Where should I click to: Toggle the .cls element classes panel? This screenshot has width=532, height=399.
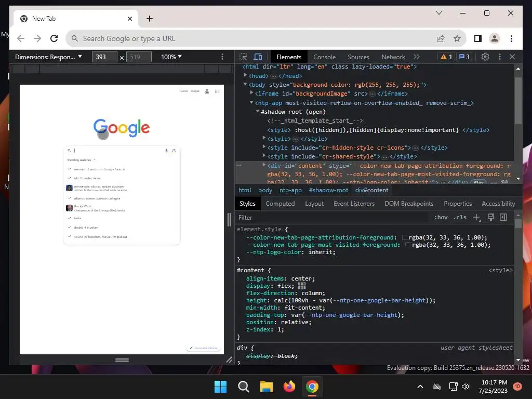[x=460, y=218]
